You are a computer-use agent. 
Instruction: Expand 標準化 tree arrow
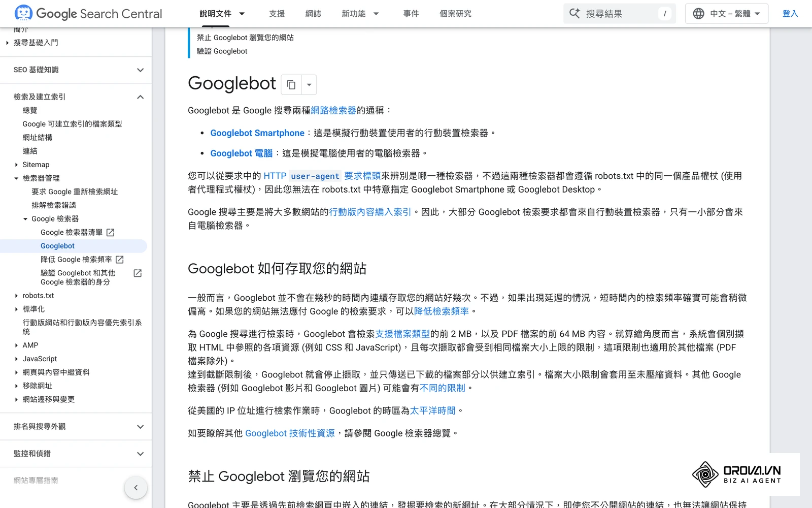tap(16, 309)
